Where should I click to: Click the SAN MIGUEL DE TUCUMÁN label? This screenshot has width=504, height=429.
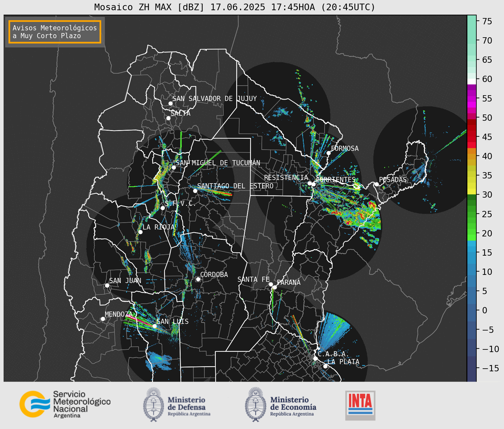click(x=218, y=163)
